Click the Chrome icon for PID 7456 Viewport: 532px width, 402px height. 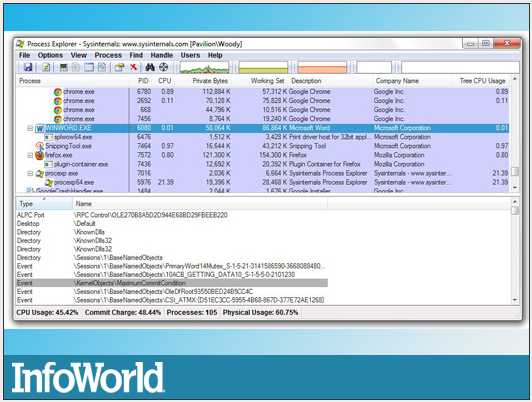[58, 119]
